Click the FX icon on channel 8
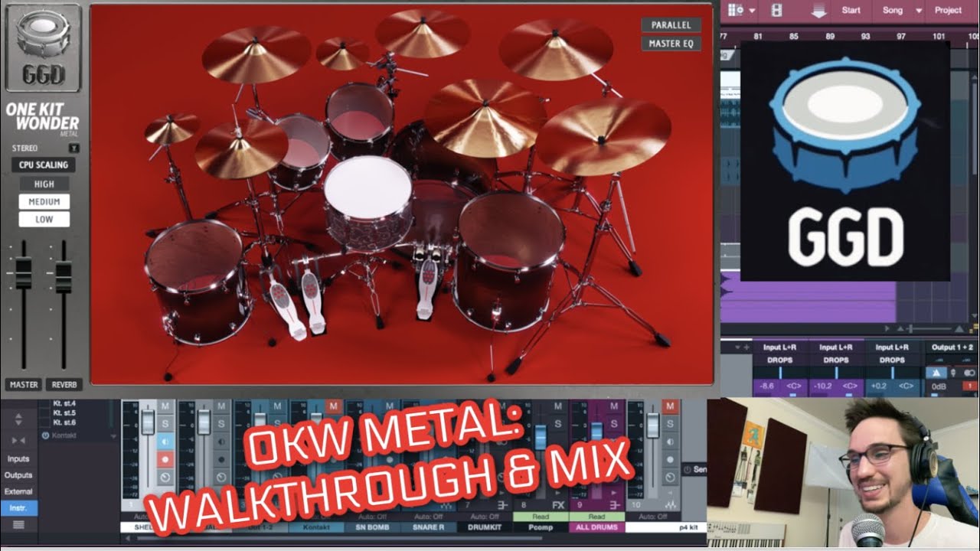The width and height of the screenshot is (980, 551). click(x=558, y=505)
